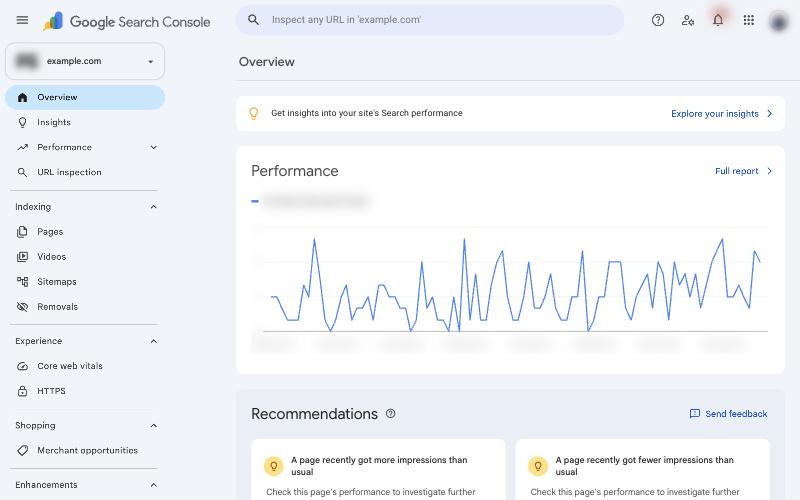The image size is (800, 500).
Task: Expand the Performance menu chevron
Action: click(x=154, y=147)
